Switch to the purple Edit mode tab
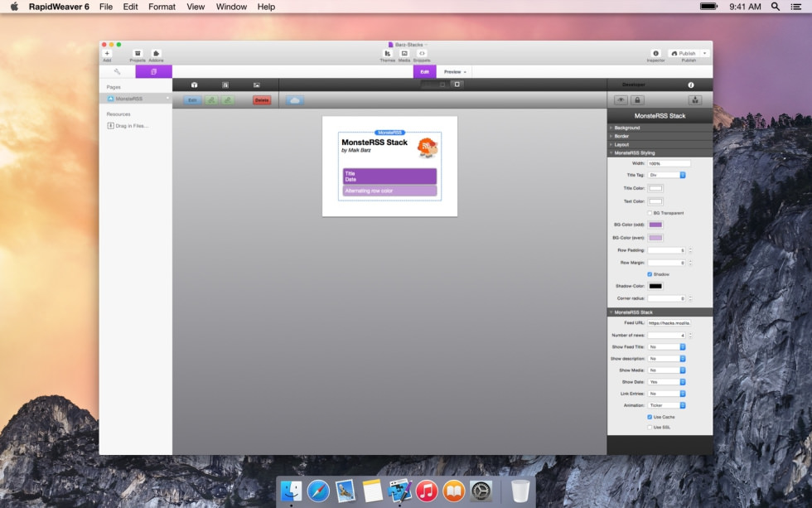 tap(424, 71)
